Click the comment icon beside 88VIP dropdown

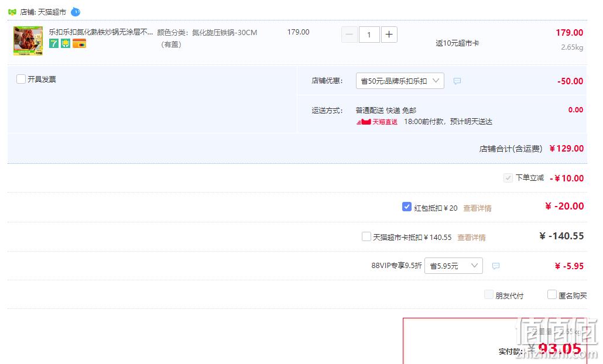496,266
